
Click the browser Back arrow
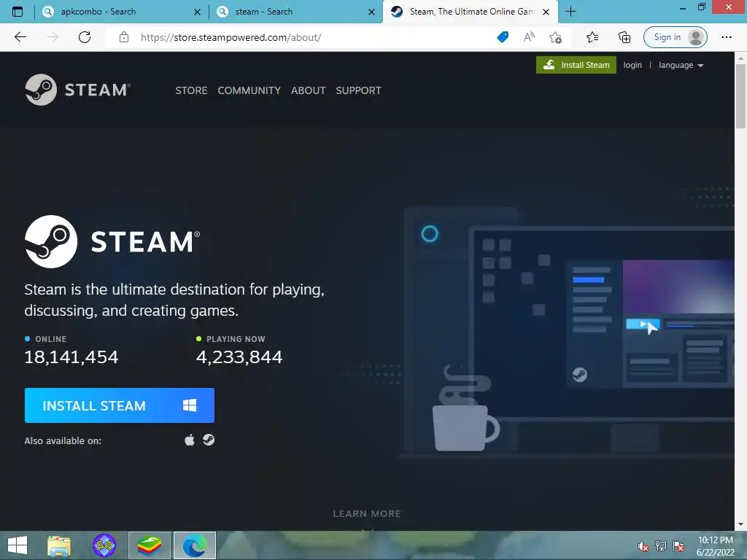point(20,37)
